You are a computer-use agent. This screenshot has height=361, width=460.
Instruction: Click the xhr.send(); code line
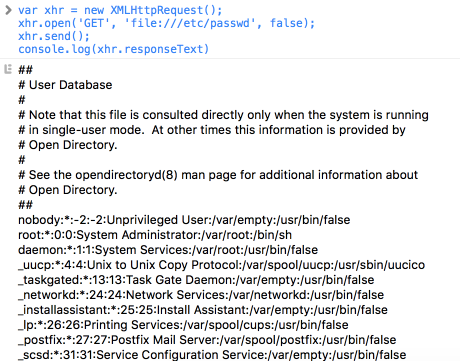point(54,36)
